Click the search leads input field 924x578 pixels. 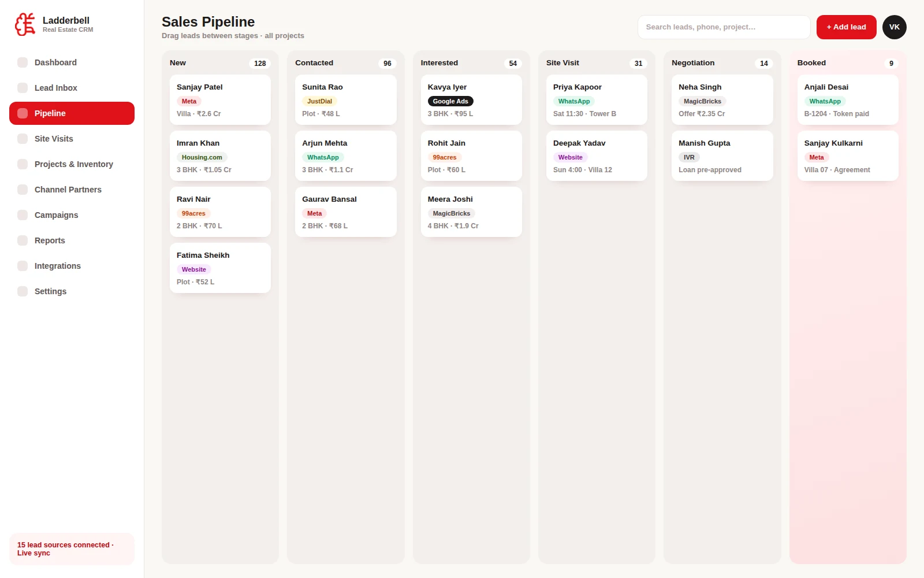[x=724, y=27]
